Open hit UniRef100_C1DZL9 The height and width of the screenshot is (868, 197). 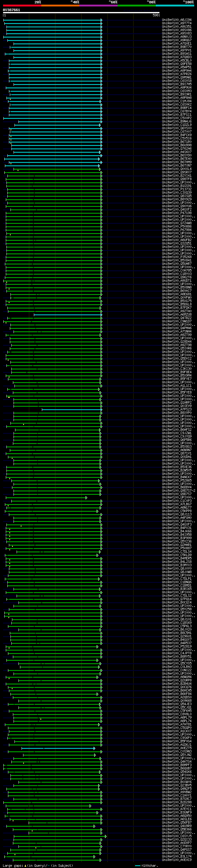(x=177, y=125)
